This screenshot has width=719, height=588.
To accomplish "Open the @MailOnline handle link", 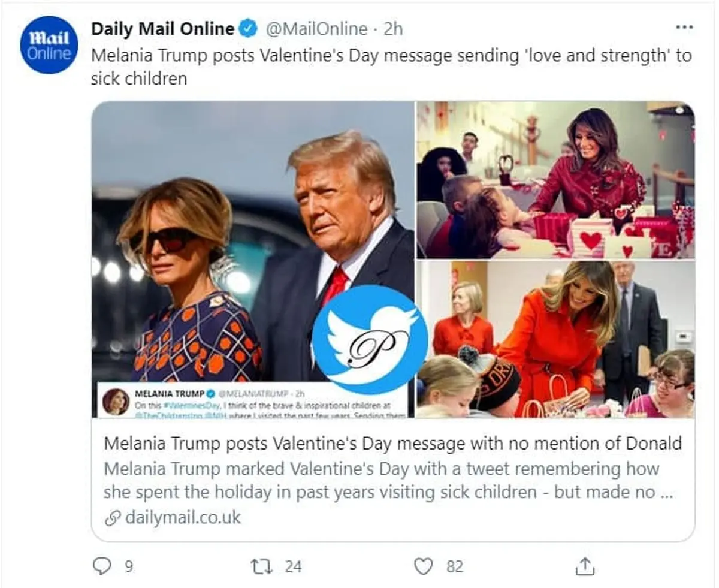I will [316, 28].
